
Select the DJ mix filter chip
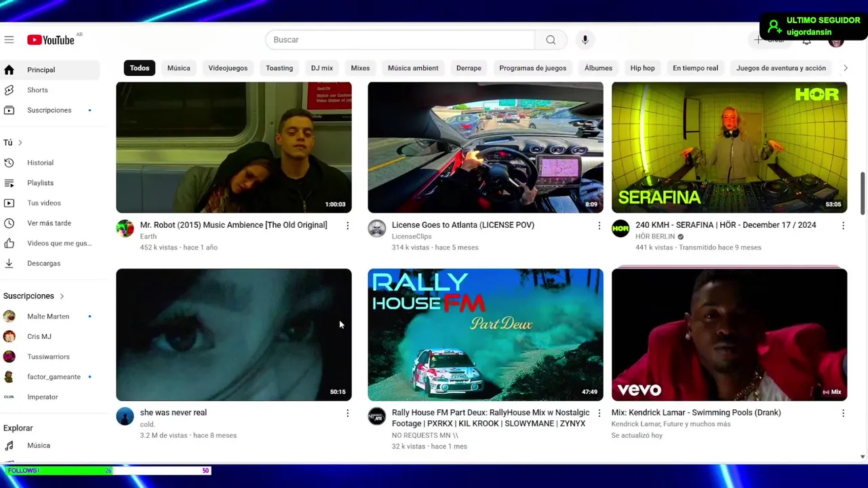click(322, 68)
